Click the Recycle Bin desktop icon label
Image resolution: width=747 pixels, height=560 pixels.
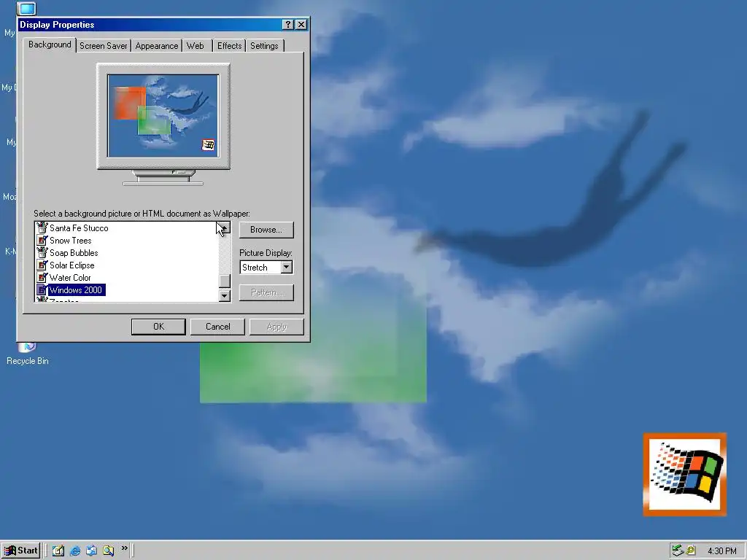click(x=28, y=361)
